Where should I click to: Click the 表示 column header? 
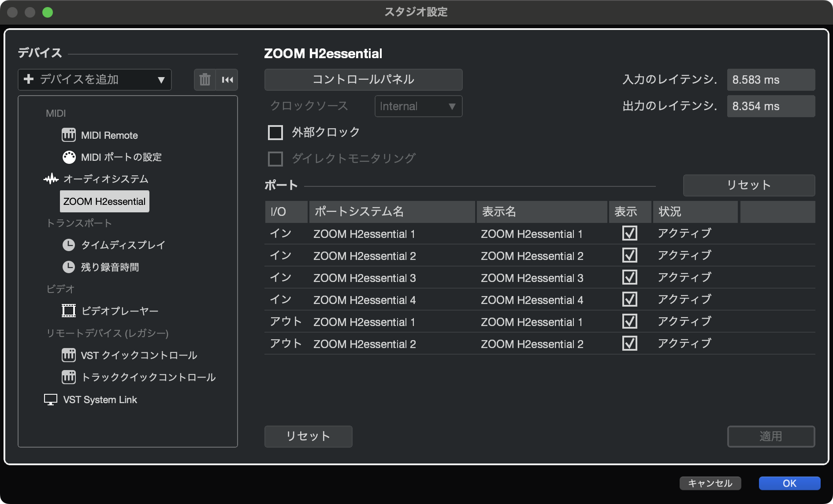point(630,212)
